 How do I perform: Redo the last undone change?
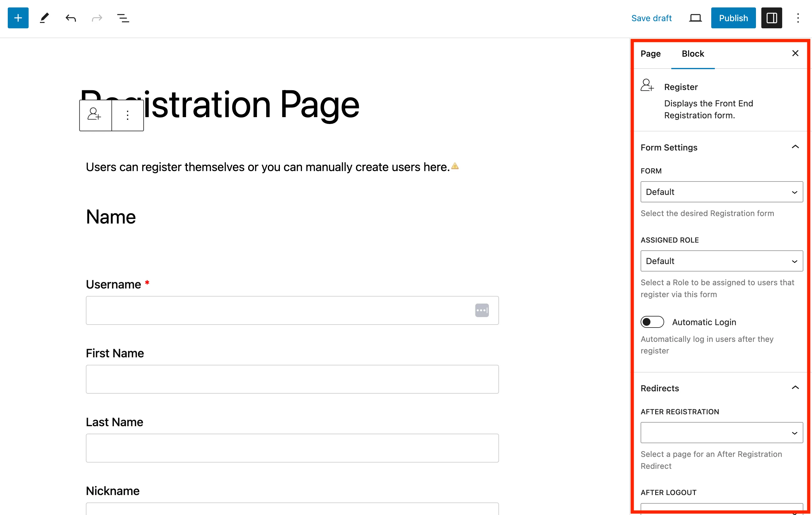(97, 18)
